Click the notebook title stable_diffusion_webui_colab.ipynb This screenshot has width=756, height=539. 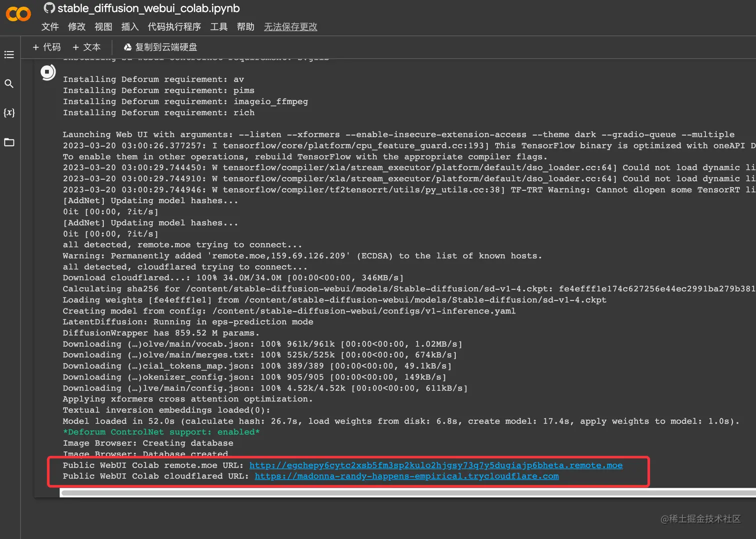(148, 8)
